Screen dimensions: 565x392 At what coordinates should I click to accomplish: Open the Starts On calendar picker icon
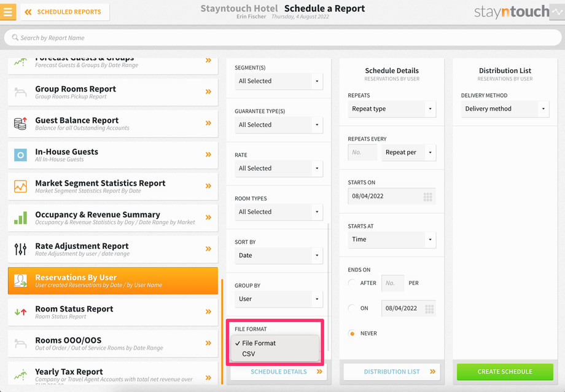tap(427, 197)
